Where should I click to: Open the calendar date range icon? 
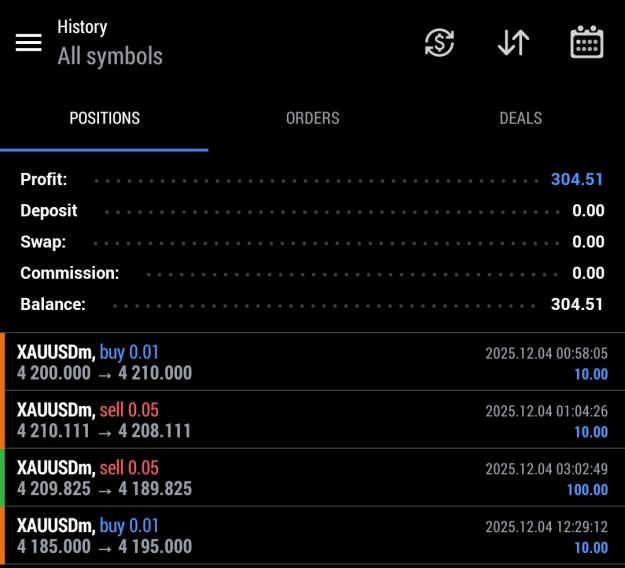click(587, 42)
